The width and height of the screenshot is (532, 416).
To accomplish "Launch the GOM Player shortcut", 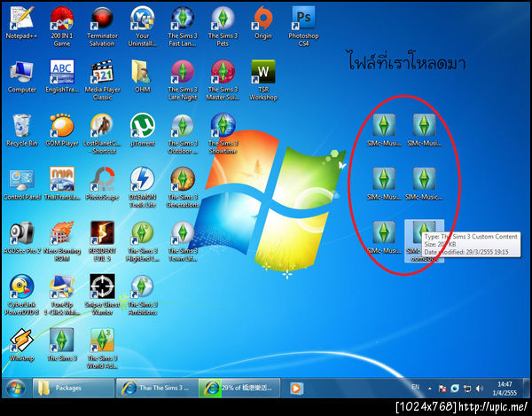I will point(62,130).
